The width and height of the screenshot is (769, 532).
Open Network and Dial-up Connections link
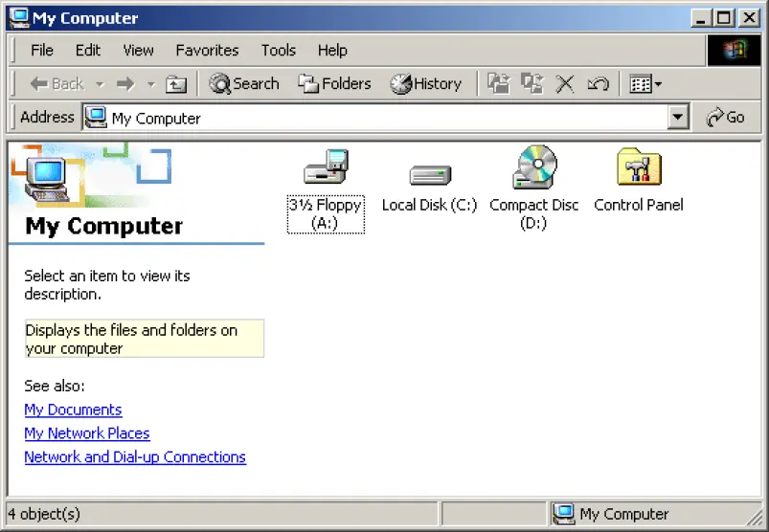(135, 456)
